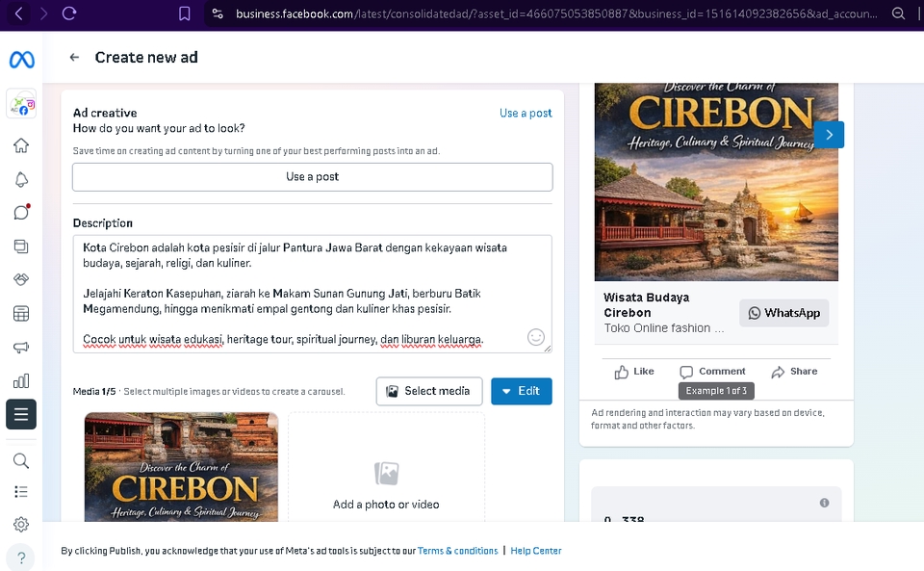
Task: Open the business account avatar switcher
Action: coord(21,104)
